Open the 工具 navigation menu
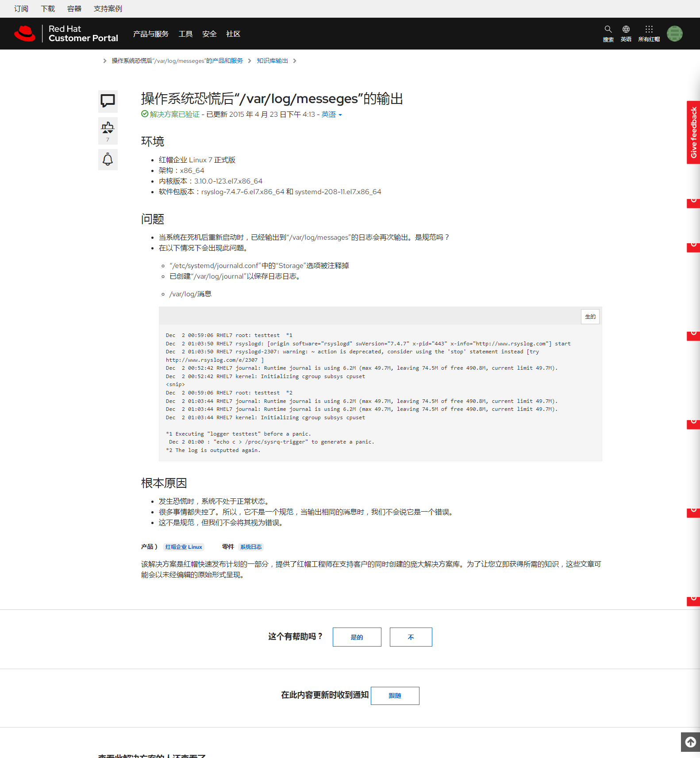The height and width of the screenshot is (758, 700). [185, 34]
